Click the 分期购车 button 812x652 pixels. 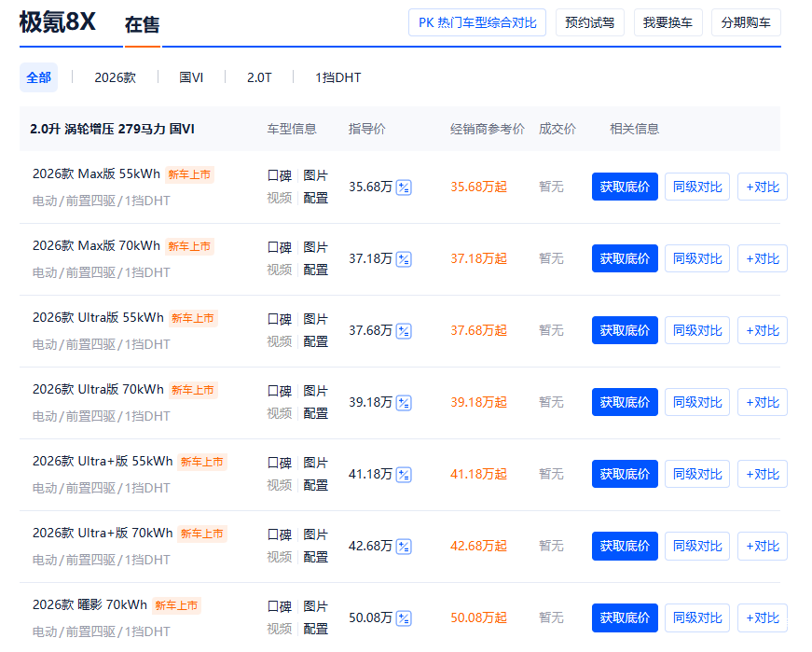click(x=746, y=22)
